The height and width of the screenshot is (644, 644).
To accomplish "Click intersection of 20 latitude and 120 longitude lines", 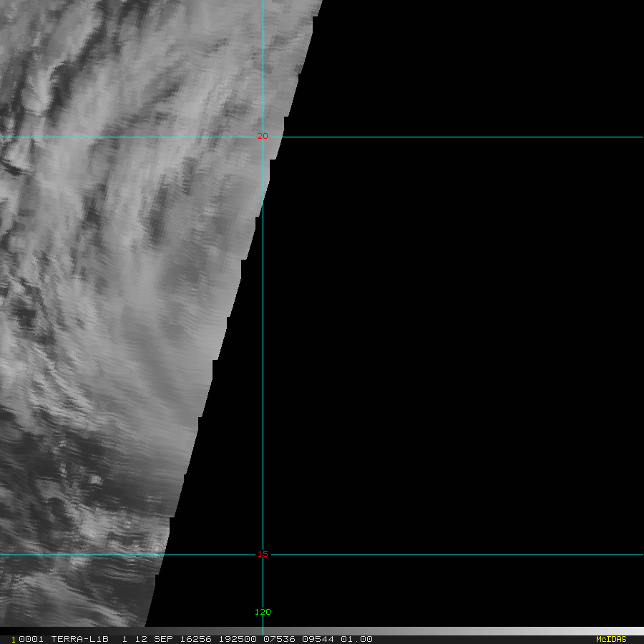I will [263, 137].
